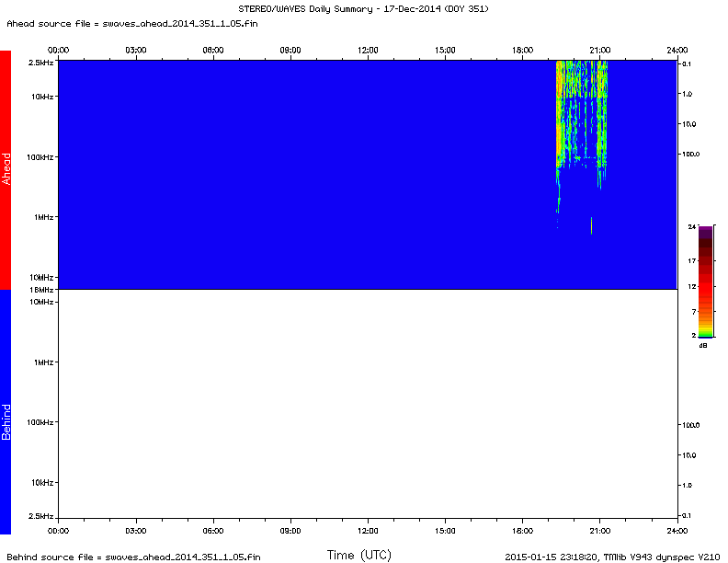Click the 2 value on the color scale
The image size is (728, 563).
click(x=694, y=335)
